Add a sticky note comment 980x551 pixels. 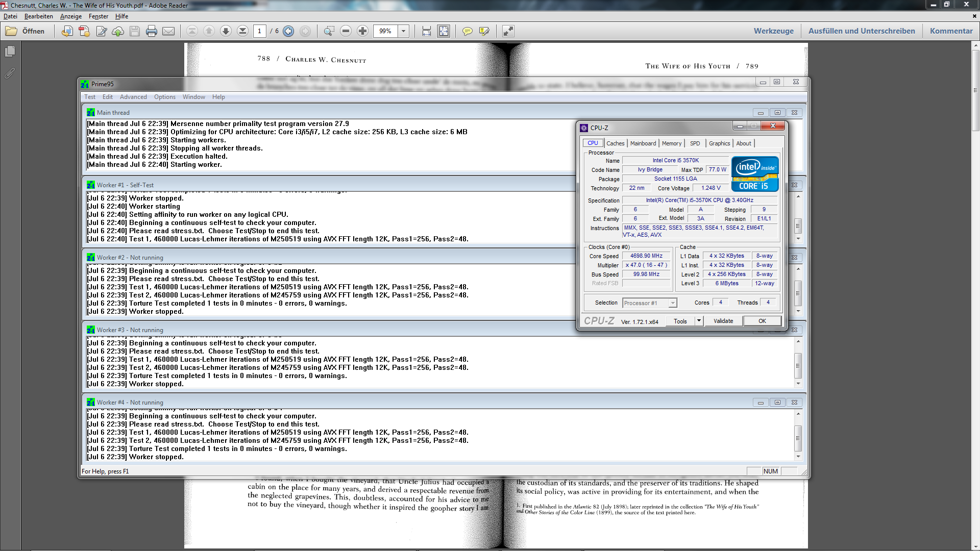[x=467, y=31]
